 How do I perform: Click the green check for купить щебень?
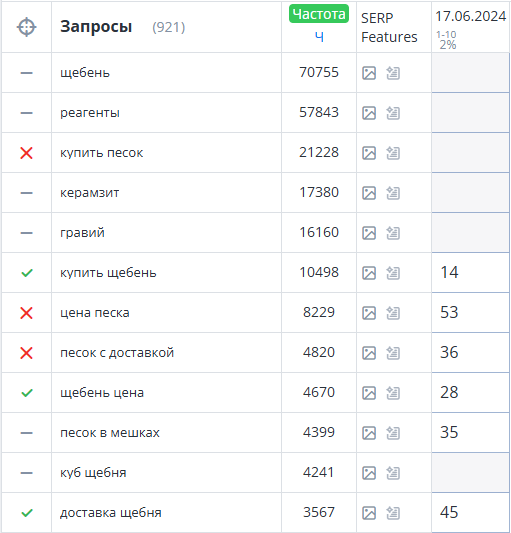[x=27, y=273]
